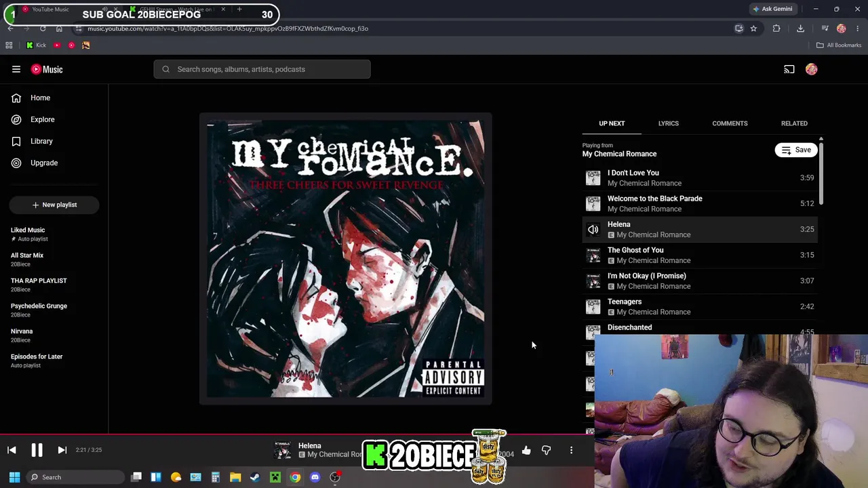Open the Kick bookmark
Screen dimensions: 868x488
36,45
